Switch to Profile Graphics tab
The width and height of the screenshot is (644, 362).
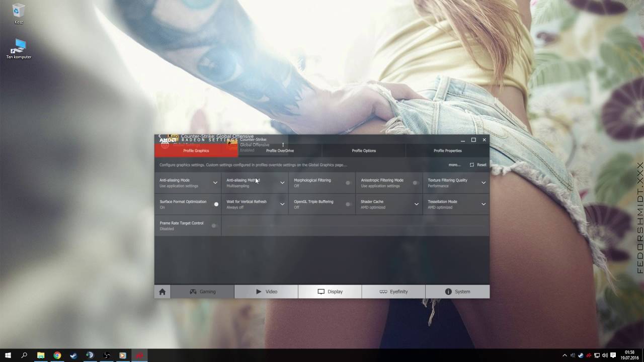(x=196, y=150)
